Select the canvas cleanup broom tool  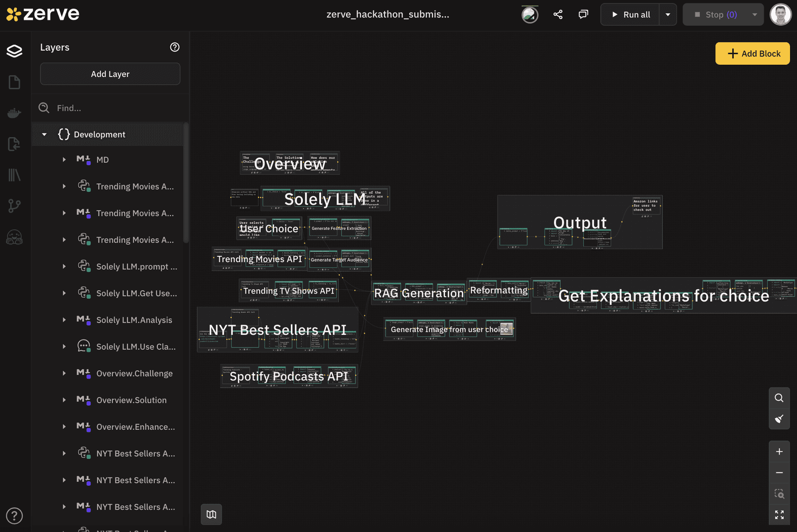tap(779, 419)
